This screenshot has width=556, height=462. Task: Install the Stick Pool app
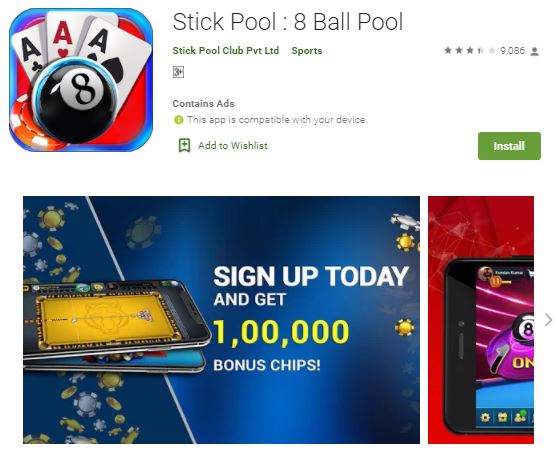509,146
